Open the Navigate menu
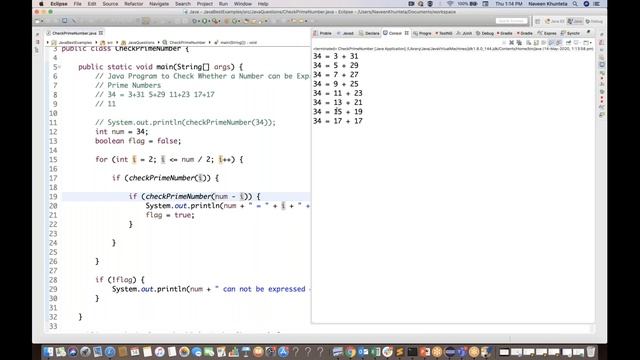Viewport: 640px width, 360px height. tap(159, 4)
